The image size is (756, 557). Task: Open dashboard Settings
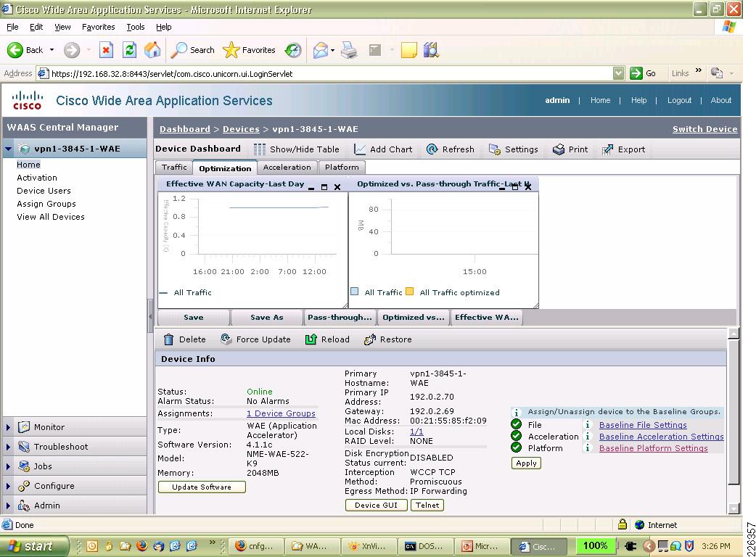pos(514,149)
